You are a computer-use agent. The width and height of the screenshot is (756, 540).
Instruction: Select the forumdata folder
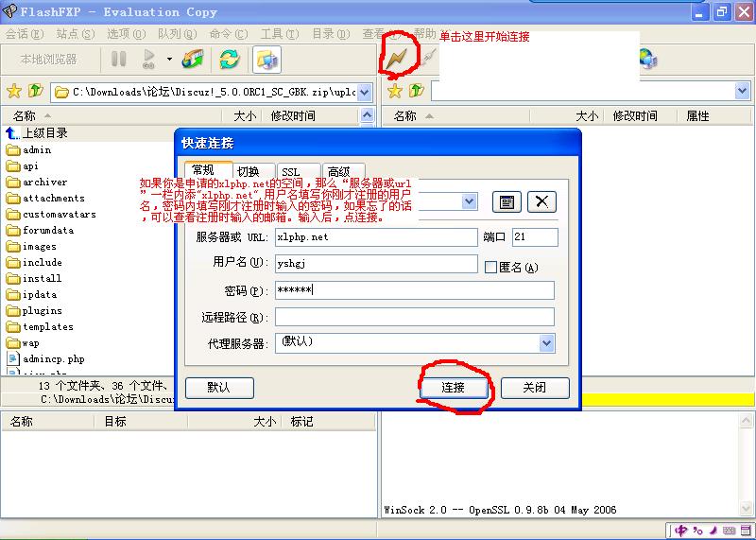click(x=41, y=230)
